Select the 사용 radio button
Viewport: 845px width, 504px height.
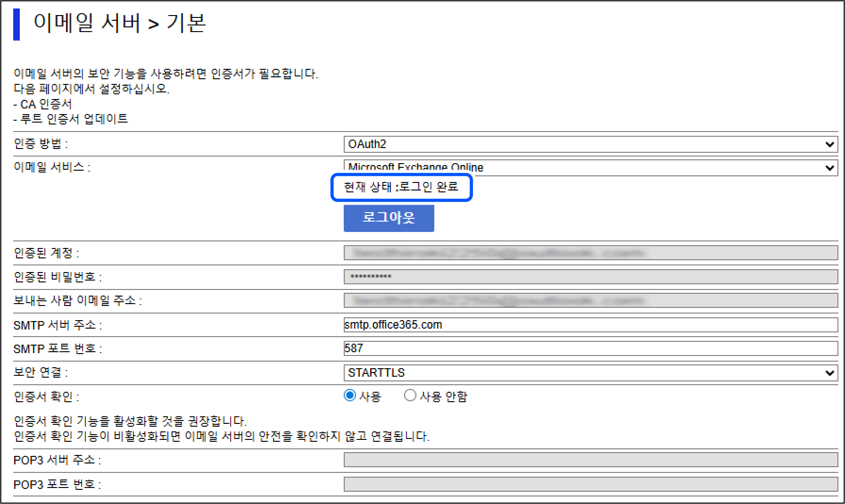tap(350, 396)
